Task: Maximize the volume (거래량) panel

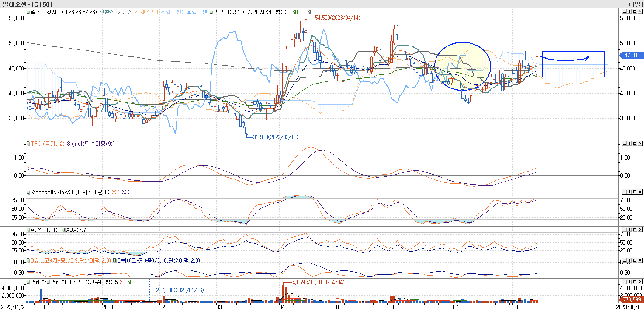Action: (x=635, y=281)
